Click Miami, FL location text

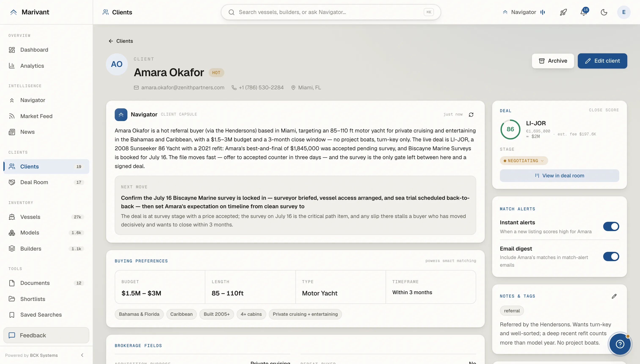point(309,87)
